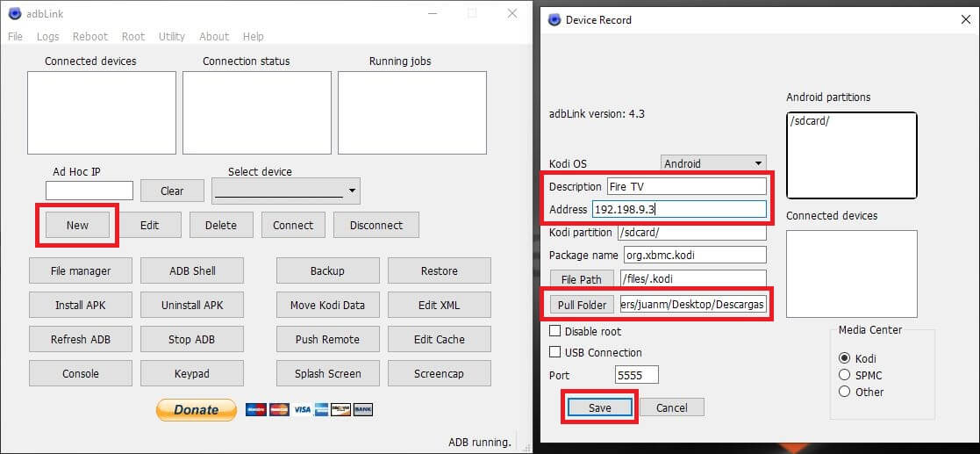The image size is (980, 454).
Task: Click Refresh ADB
Action: (81, 340)
